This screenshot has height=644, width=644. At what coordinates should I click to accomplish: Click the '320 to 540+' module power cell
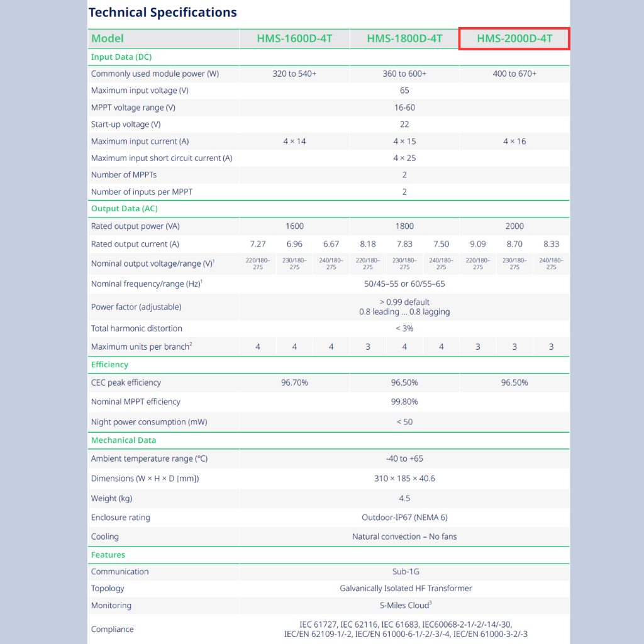click(294, 74)
